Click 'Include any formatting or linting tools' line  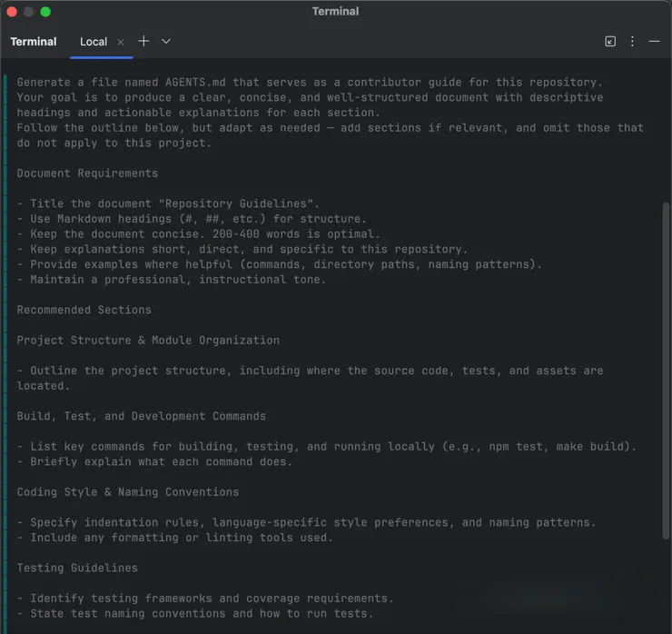click(x=175, y=538)
